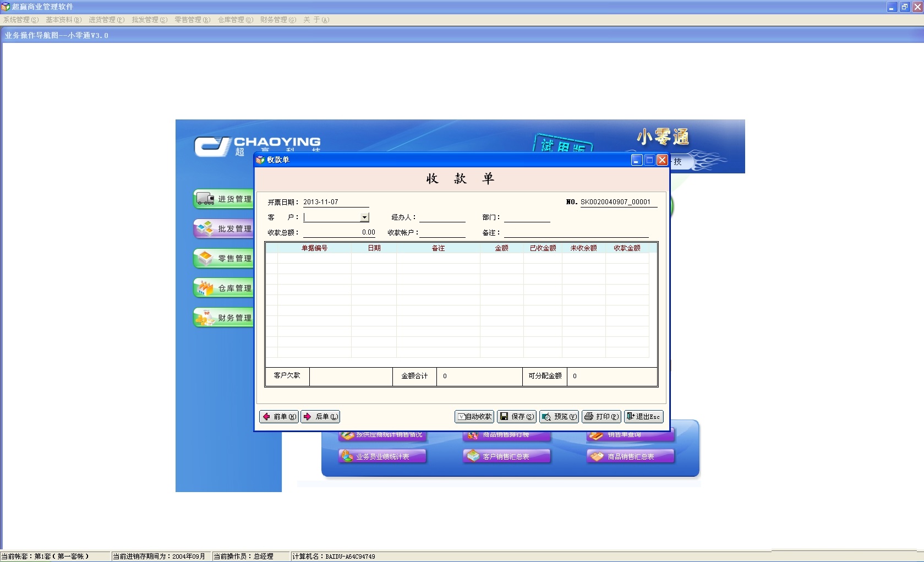Open the 仓库管理 menu in menu bar
This screenshot has width=924, height=562.
click(235, 20)
